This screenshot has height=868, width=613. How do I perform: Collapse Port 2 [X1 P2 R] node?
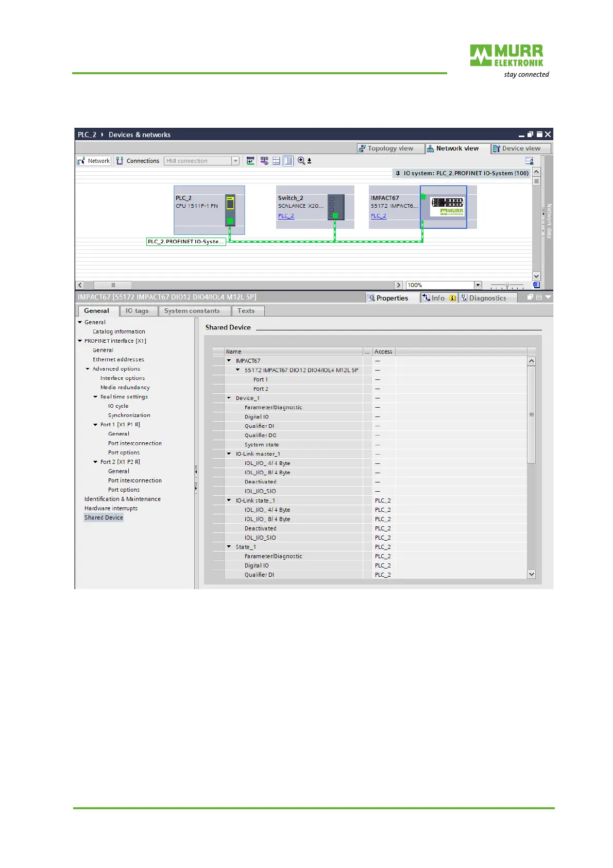(95, 462)
